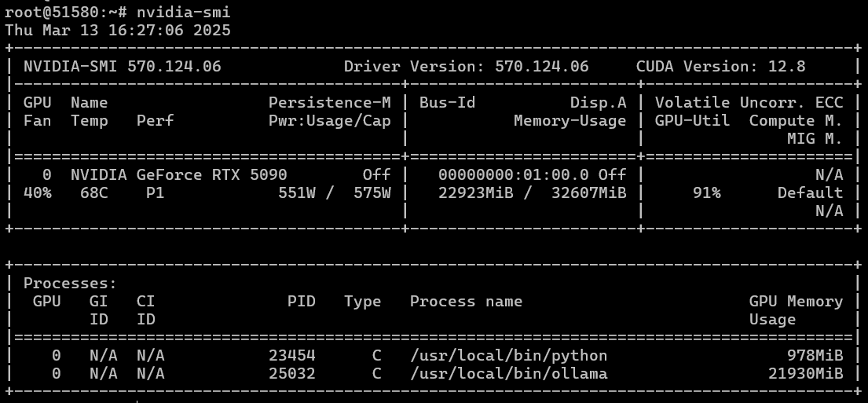Click the nvidia-smi command text
868x403 pixels.
[x=183, y=13]
